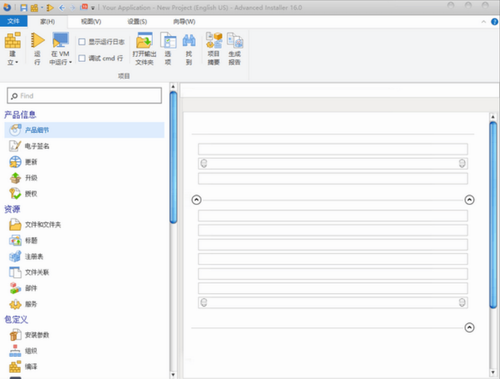Switch to the 视图(V) view tab
Image resolution: width=500 pixels, height=379 pixels.
91,22
